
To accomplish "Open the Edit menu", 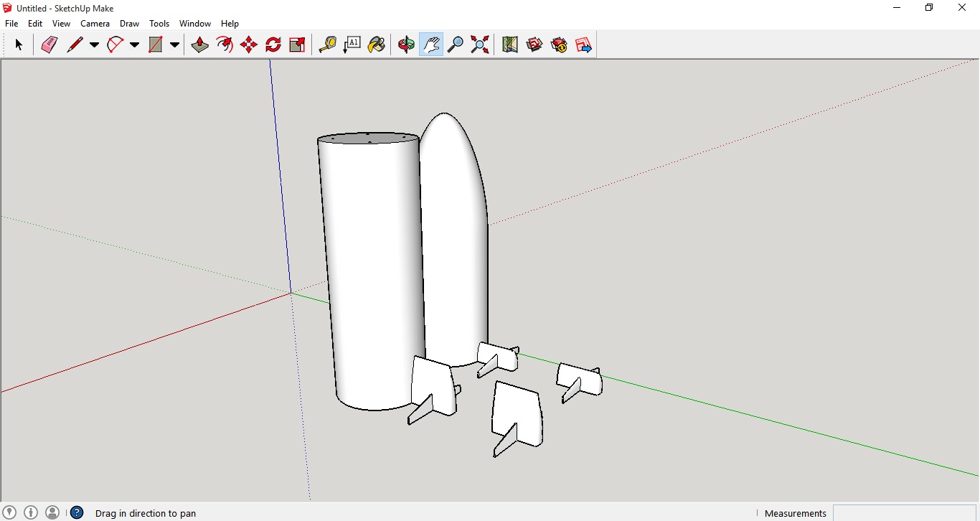I will (35, 24).
